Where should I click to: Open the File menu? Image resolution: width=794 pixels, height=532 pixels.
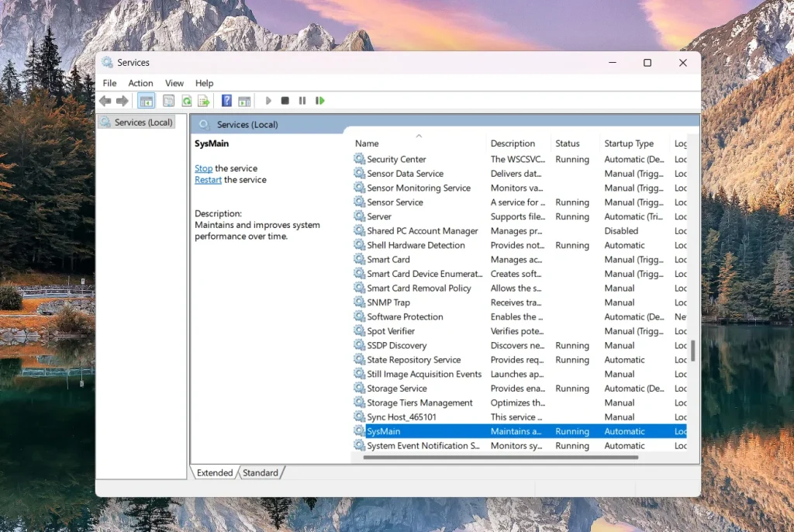coord(109,83)
